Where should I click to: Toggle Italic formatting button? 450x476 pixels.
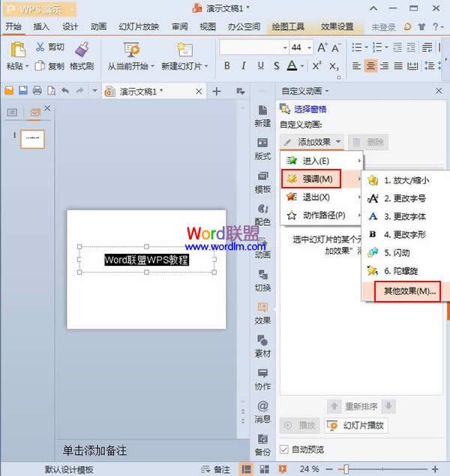coord(244,66)
